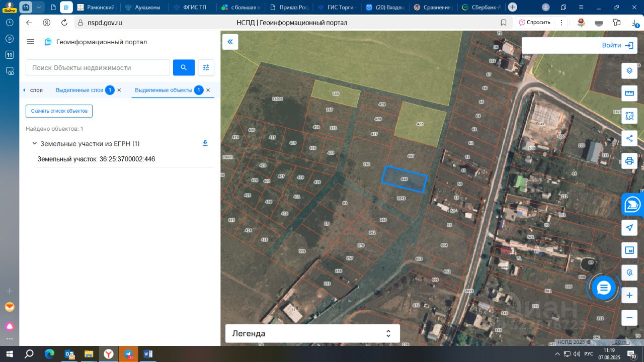Image resolution: width=644 pixels, height=362 pixels.
Task: Reload the browser page
Action: 64,23
